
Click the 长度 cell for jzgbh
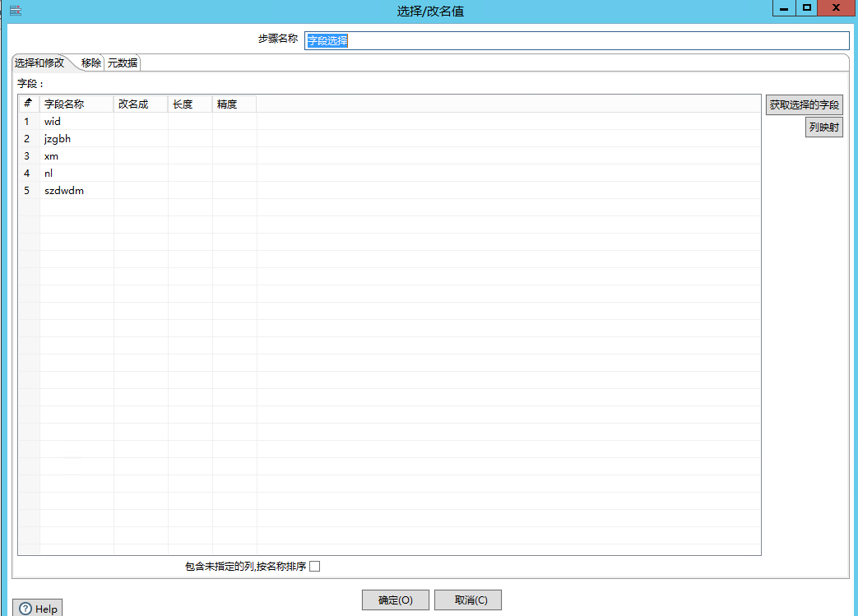190,138
